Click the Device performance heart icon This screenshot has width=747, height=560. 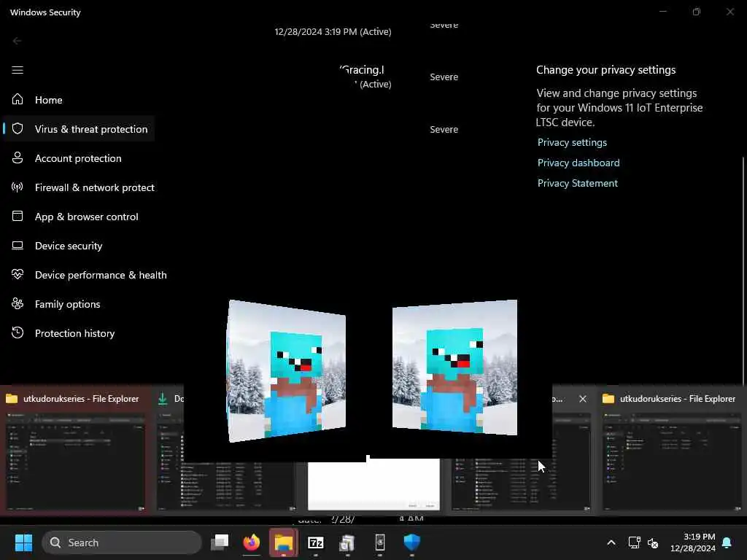(18, 275)
